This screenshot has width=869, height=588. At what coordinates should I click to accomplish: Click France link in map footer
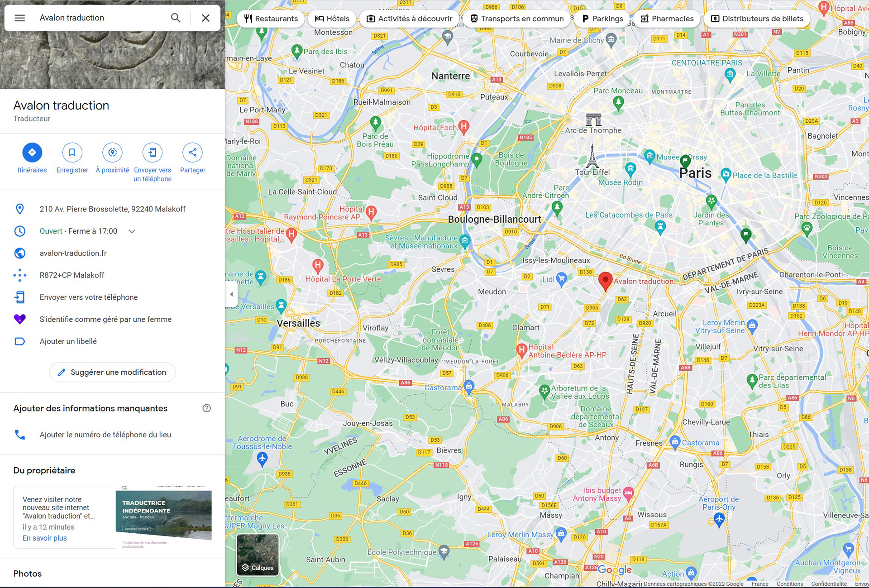pyautogui.click(x=760, y=584)
